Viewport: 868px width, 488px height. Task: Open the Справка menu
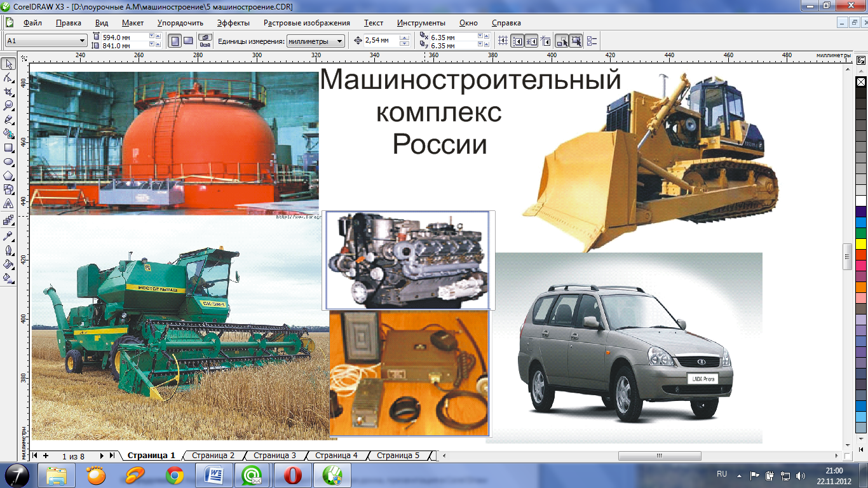(506, 23)
